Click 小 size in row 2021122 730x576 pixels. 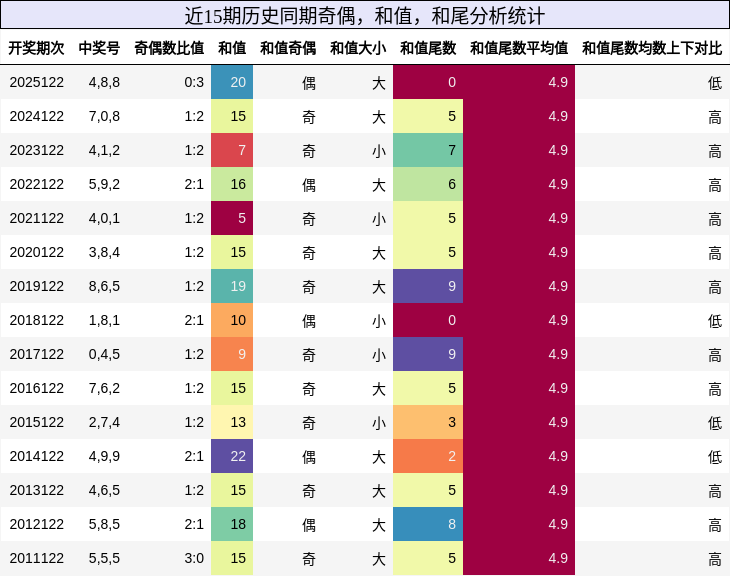pos(379,219)
